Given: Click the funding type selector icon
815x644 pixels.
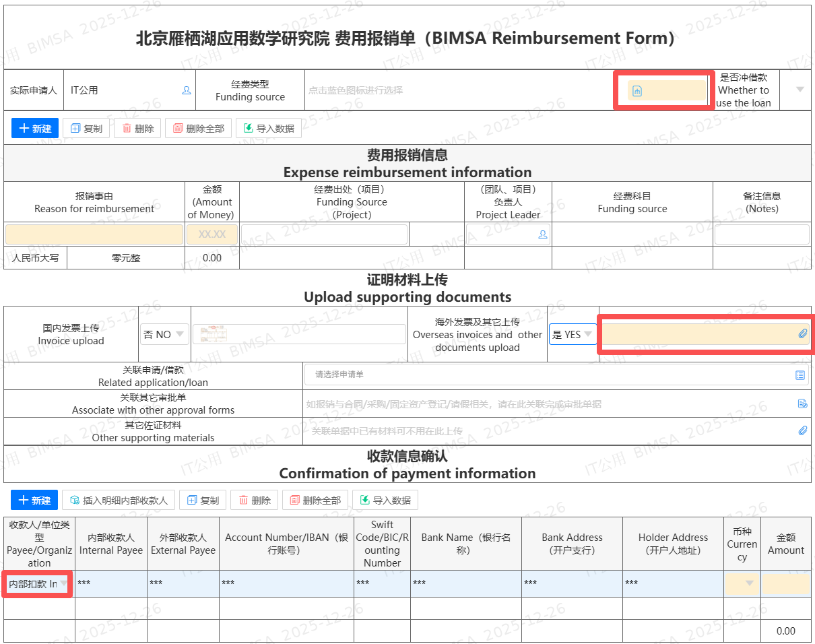Looking at the screenshot, I should (x=637, y=91).
